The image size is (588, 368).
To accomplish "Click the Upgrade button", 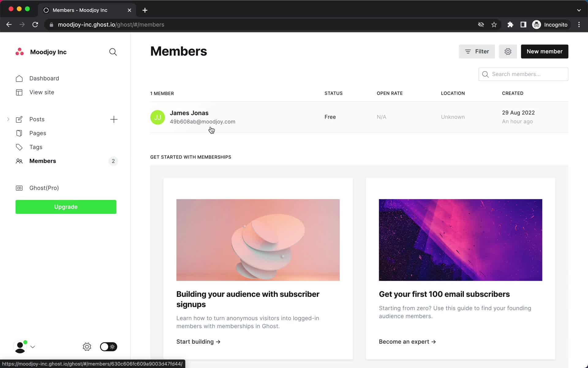I will point(66,207).
